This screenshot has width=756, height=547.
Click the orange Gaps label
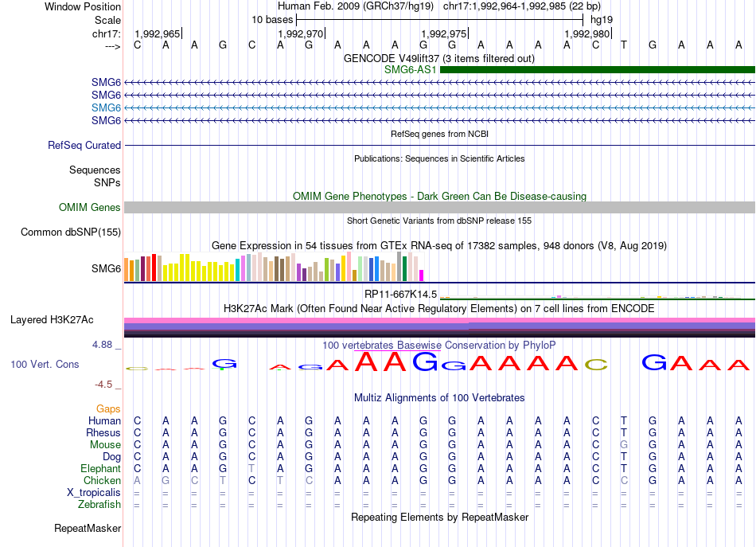pos(108,409)
